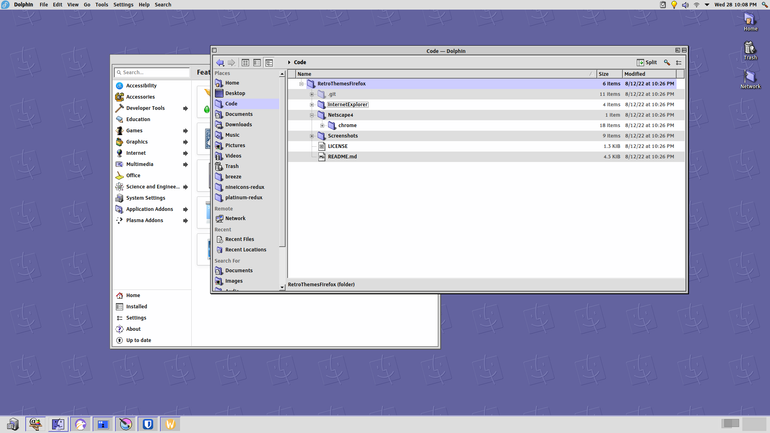Expand the InternetExplorer folder
Image resolution: width=770 pixels, height=433 pixels.
click(312, 105)
